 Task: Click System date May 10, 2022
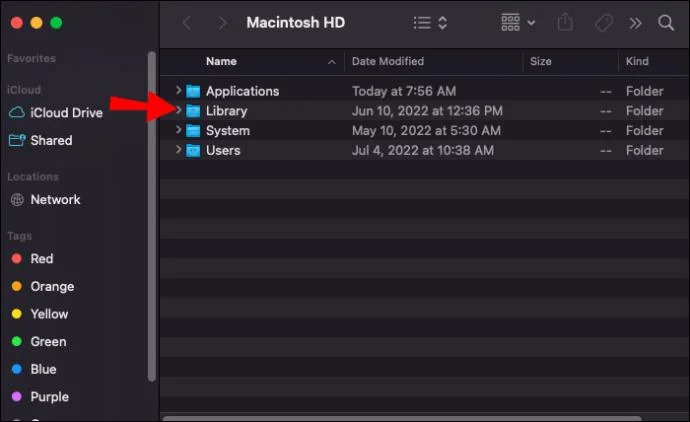pyautogui.click(x=426, y=131)
